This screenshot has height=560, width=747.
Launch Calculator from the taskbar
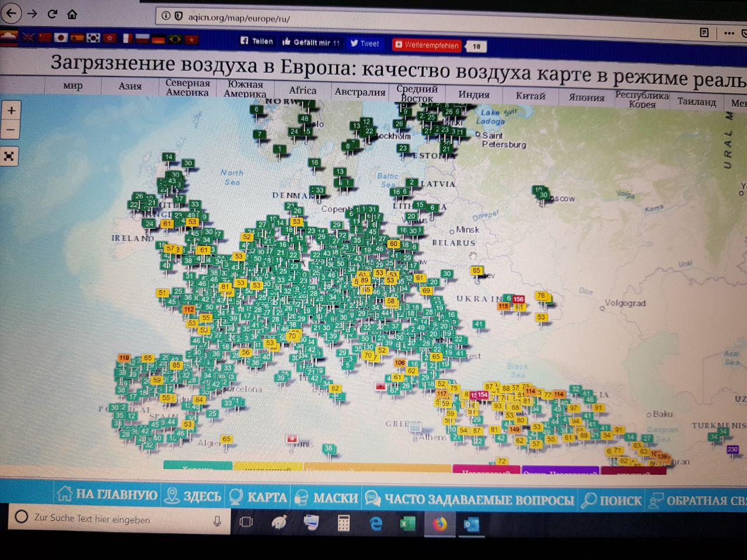coord(343,523)
